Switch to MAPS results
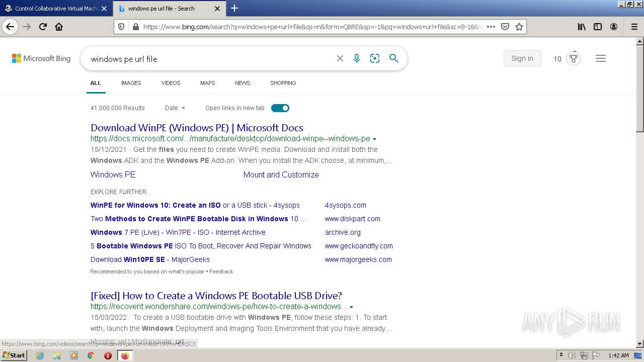 pos(207,83)
